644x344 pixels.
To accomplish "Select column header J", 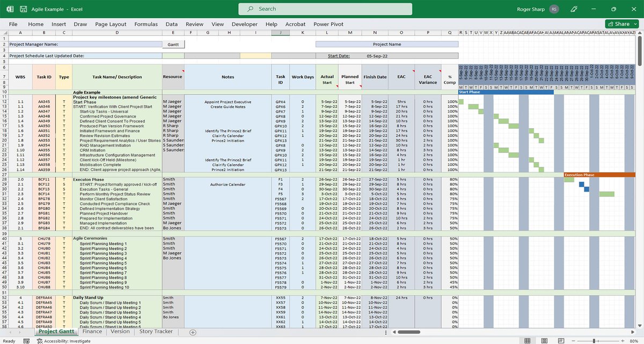I will pyautogui.click(x=281, y=32).
